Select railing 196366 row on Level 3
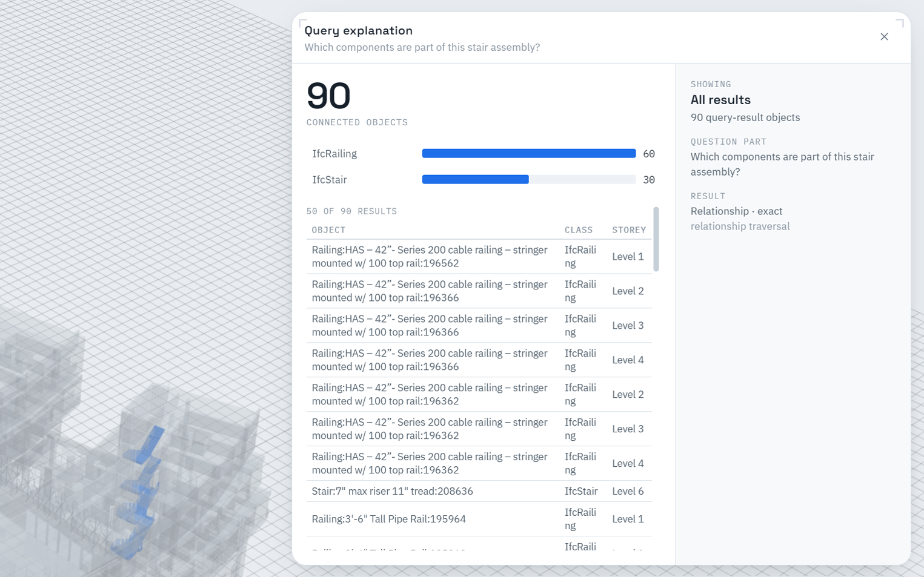The height and width of the screenshot is (577, 924). 479,326
